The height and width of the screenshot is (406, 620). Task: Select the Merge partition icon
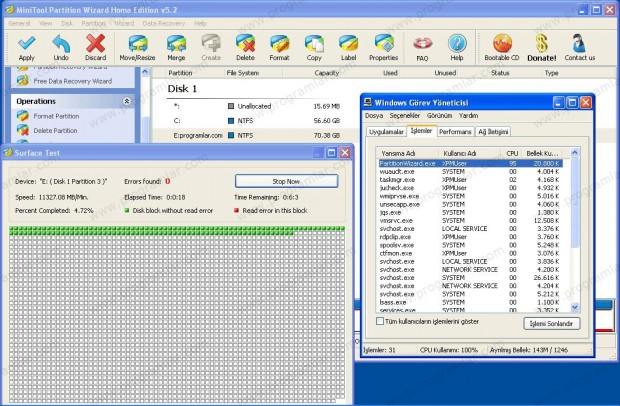(x=176, y=43)
